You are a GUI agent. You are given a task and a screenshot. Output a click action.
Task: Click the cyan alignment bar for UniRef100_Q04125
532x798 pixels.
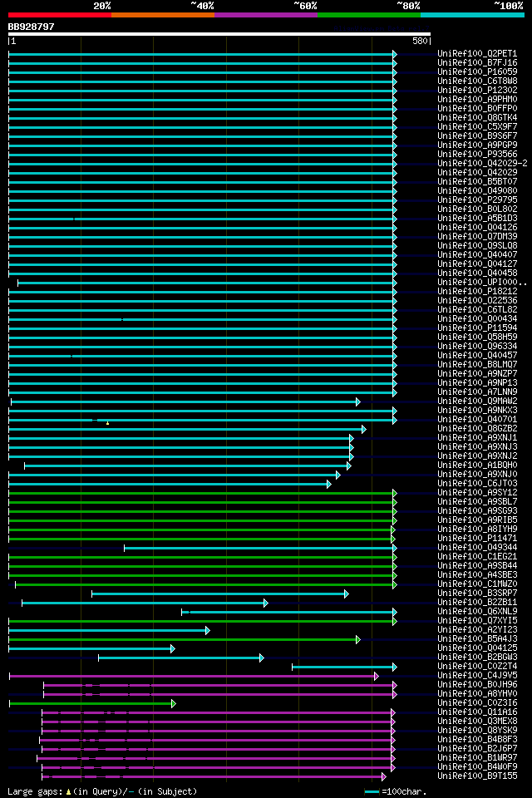(x=91, y=649)
